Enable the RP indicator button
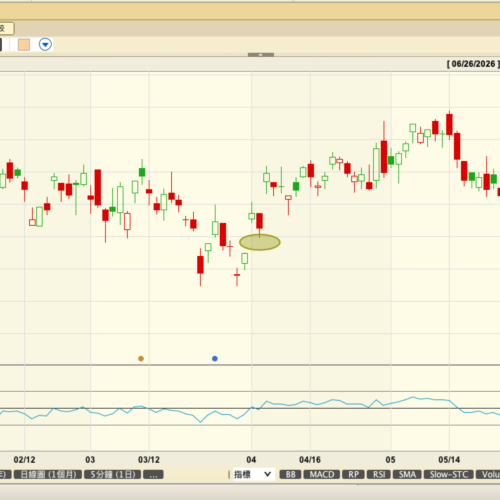 tap(353, 474)
